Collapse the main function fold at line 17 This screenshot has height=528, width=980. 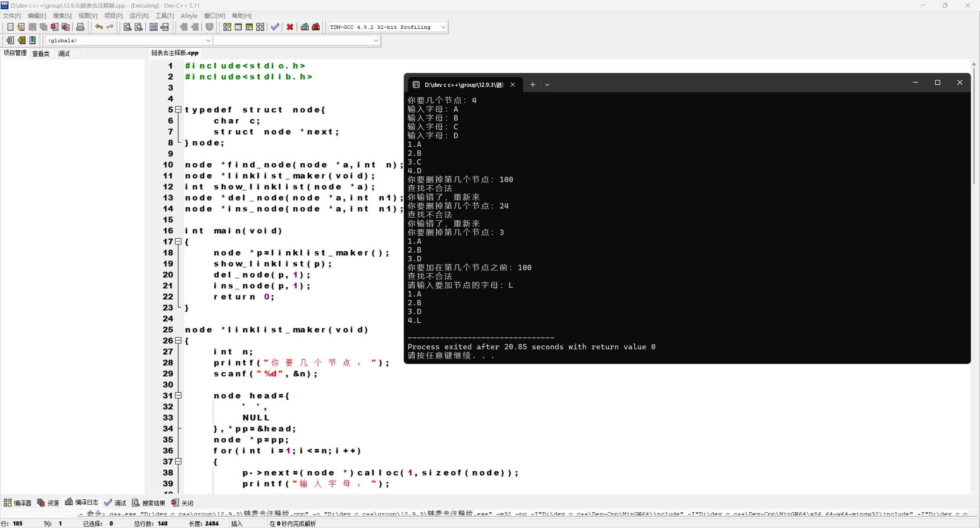pyautogui.click(x=178, y=241)
